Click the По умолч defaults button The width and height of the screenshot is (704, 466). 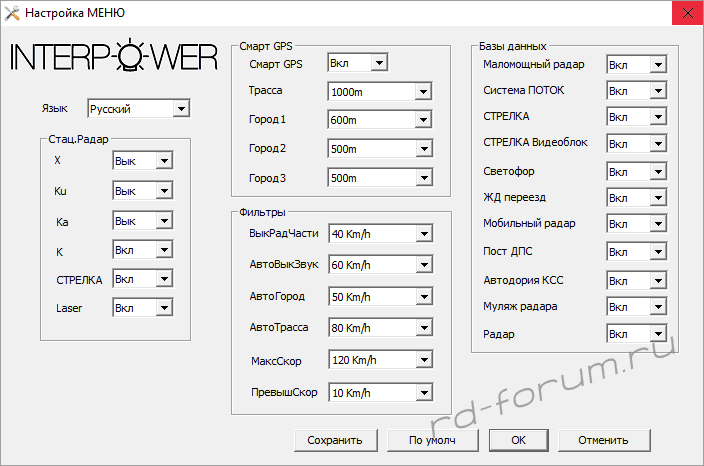tap(432, 440)
